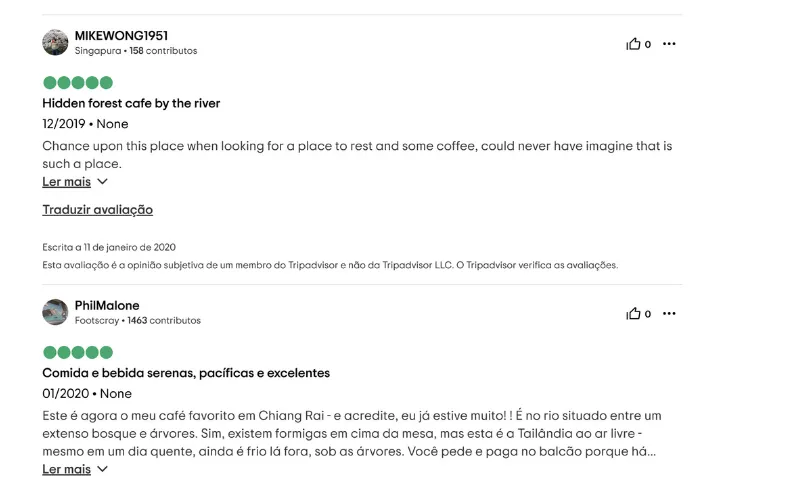Click 'Hidden forest cafe by the river' title
The image size is (800, 500).
(x=131, y=103)
